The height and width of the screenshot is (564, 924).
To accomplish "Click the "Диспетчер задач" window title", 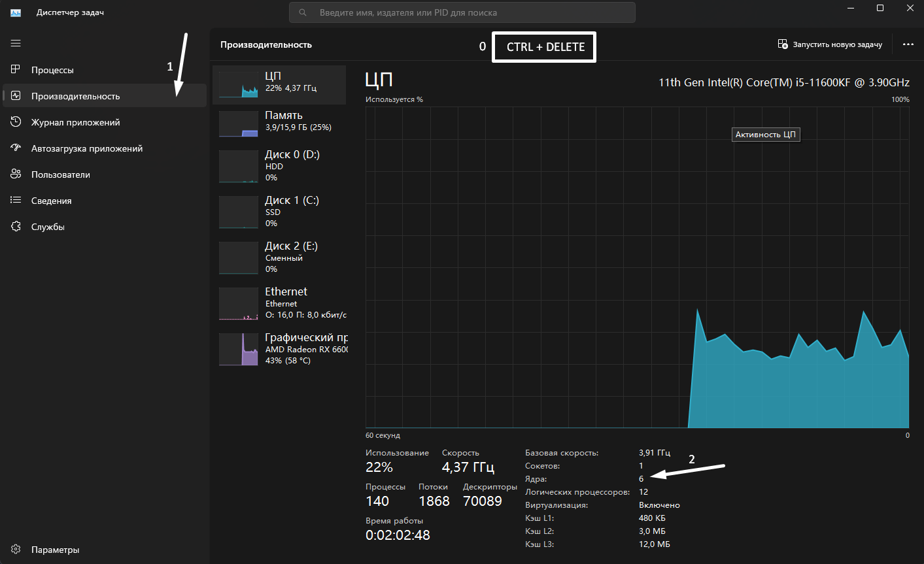I will coord(70,12).
